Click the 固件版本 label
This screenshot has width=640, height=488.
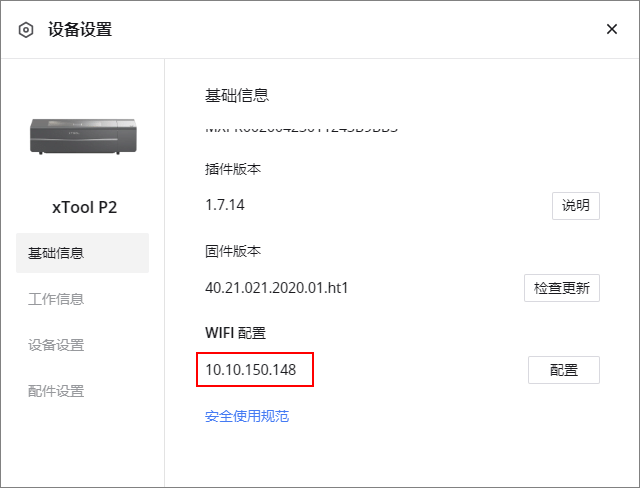coord(233,251)
